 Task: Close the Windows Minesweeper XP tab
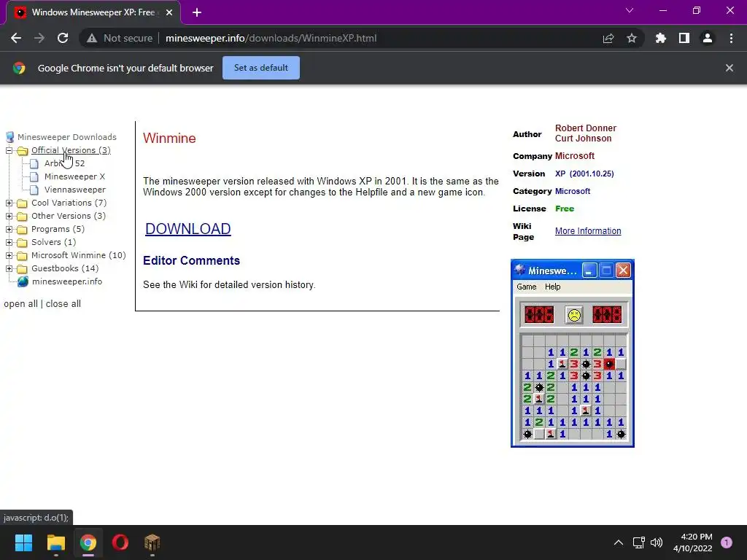169,12
